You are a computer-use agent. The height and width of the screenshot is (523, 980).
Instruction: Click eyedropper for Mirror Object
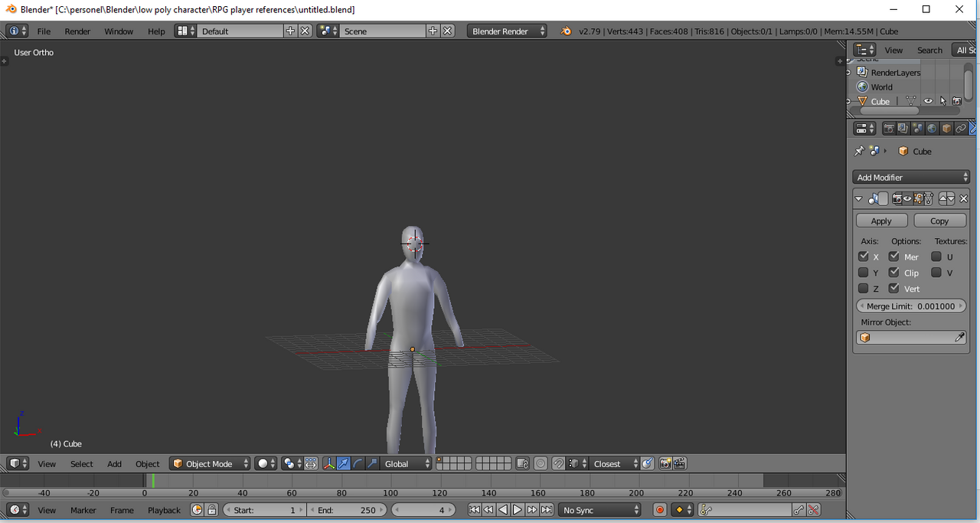[x=959, y=338]
